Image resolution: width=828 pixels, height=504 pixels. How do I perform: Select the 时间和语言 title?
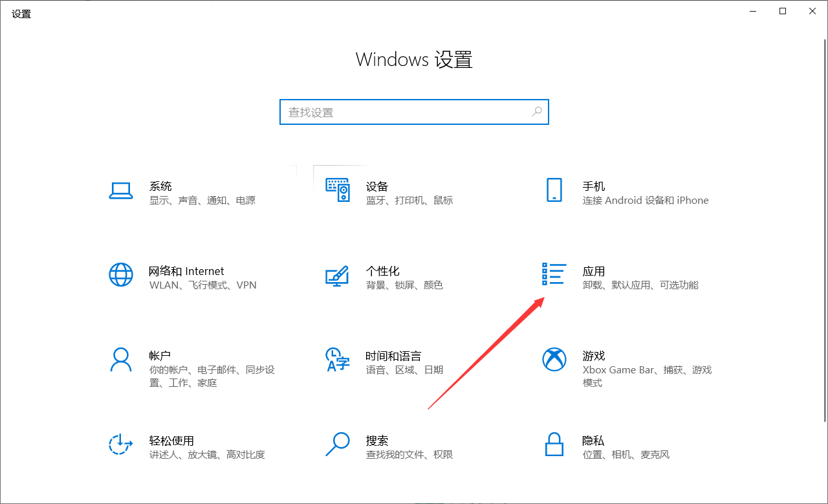coord(393,356)
